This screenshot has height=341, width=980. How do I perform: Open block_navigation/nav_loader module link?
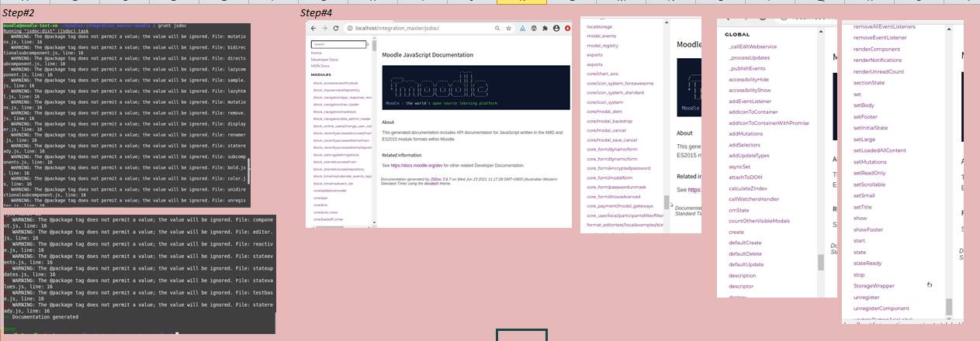point(336,105)
